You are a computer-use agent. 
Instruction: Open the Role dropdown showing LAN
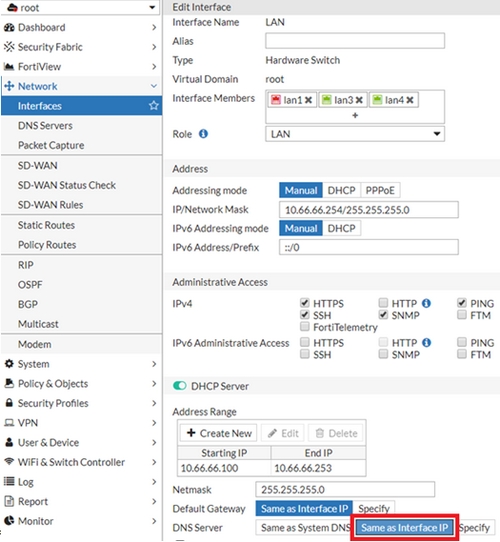click(355, 134)
